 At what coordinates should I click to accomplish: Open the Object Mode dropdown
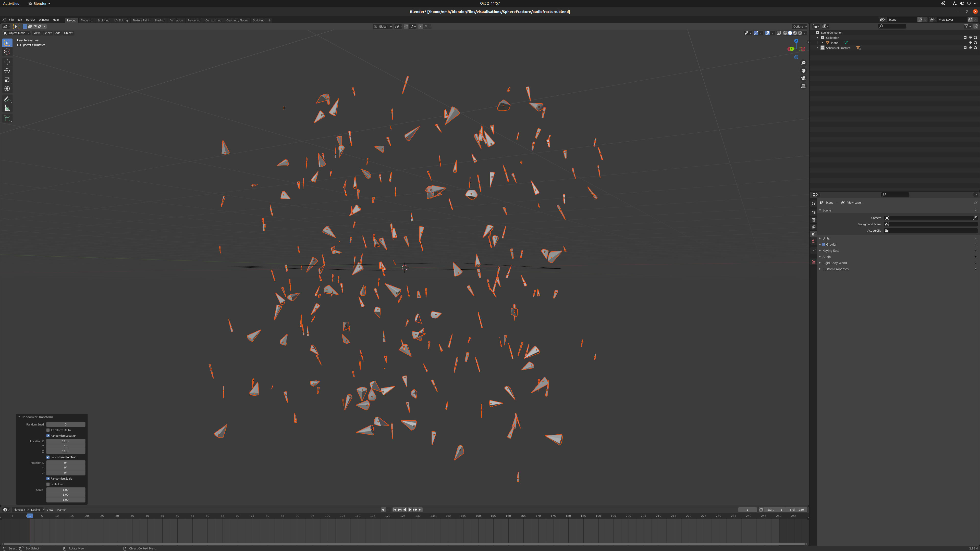[x=16, y=33]
